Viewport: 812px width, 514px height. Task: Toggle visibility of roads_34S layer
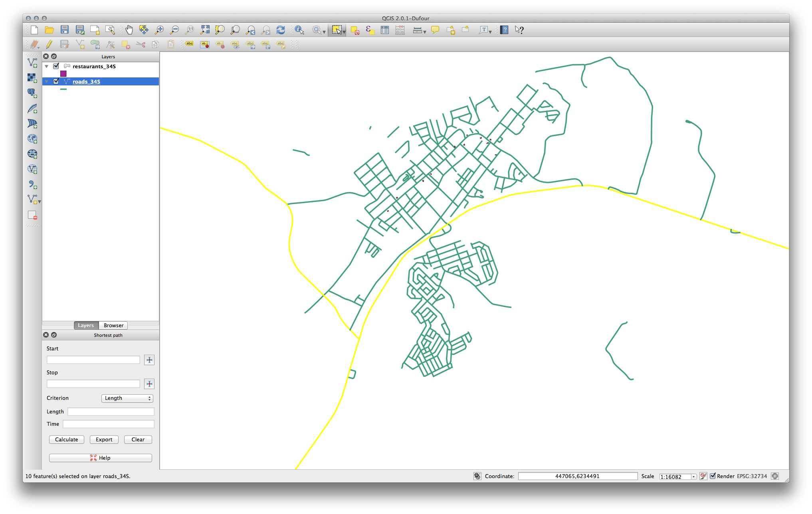(55, 81)
